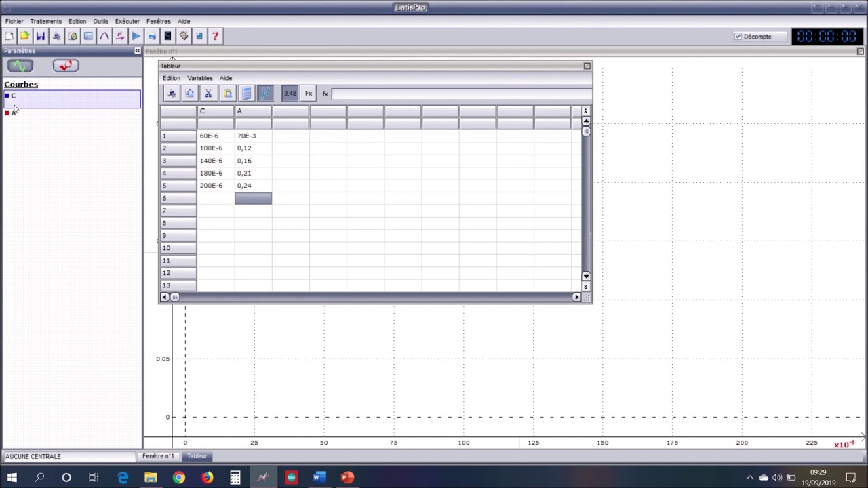Toggle the Décompte checkbox
The image size is (868, 488).
click(x=738, y=37)
